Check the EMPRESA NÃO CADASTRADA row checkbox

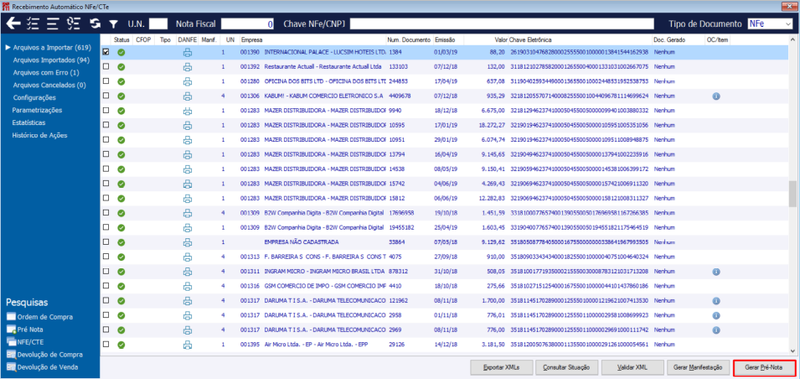[106, 242]
